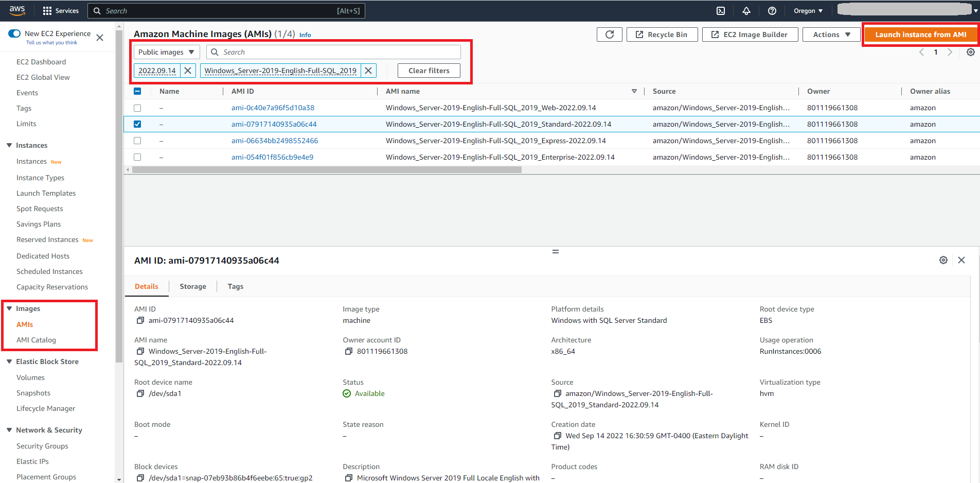Open Snapshots in the sidebar
Screen dimensions: 980x483
pos(33,393)
